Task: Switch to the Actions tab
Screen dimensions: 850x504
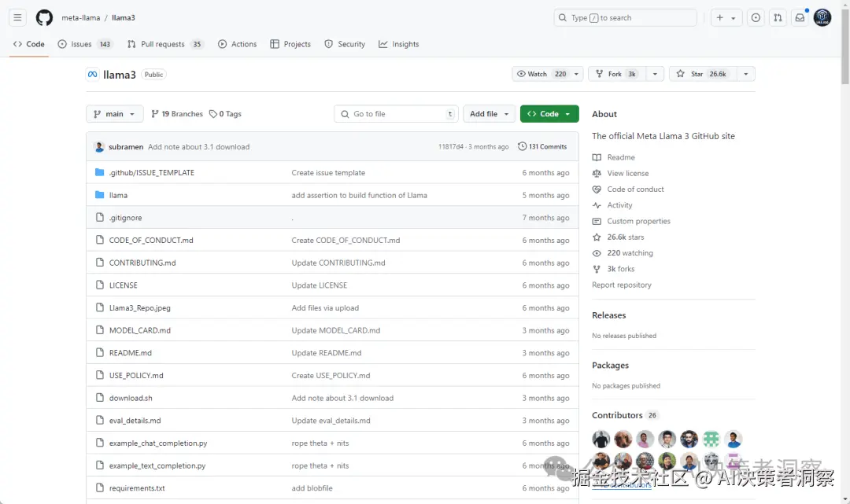Action: [x=238, y=44]
